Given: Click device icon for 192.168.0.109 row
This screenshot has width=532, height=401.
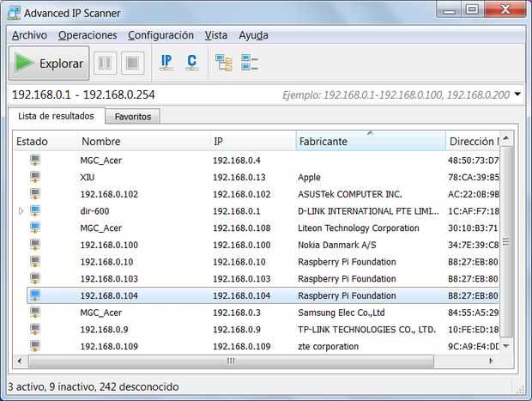Looking at the screenshot, I should (x=35, y=346).
